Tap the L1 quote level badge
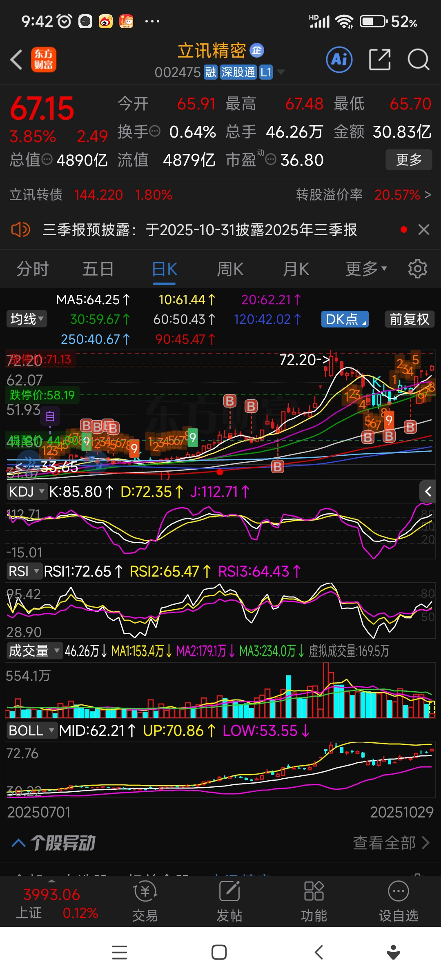The image size is (441, 980). (x=266, y=72)
